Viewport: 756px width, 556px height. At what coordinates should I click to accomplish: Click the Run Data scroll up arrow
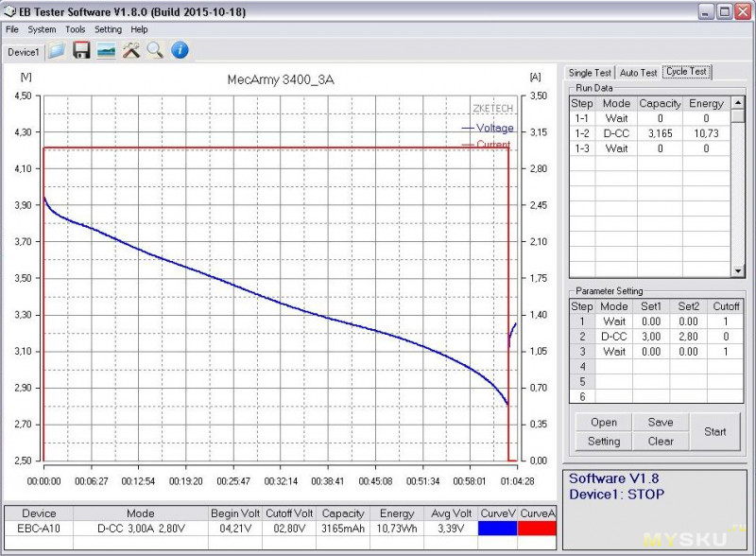pos(738,103)
